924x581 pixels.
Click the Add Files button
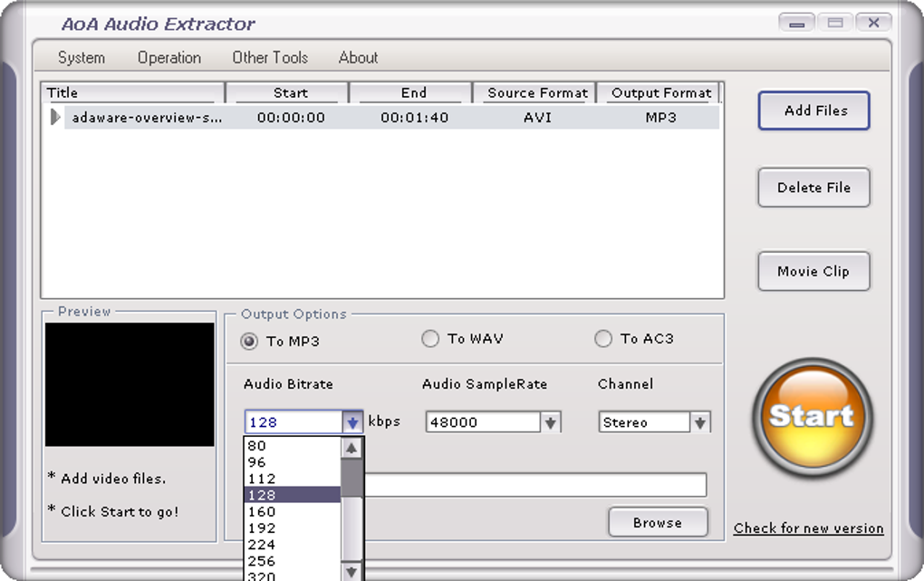813,111
